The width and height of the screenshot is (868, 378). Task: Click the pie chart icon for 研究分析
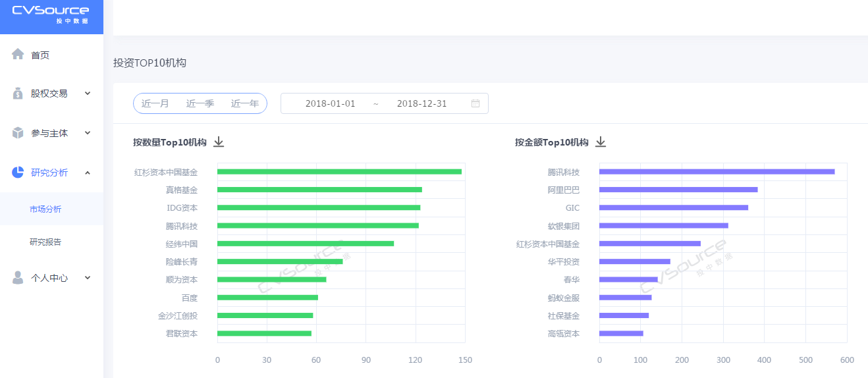point(18,173)
